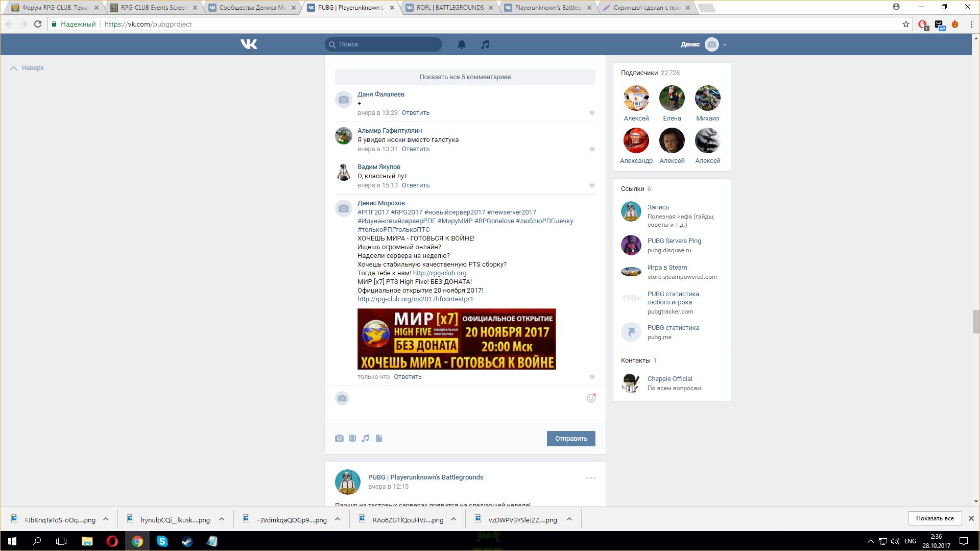
Task: Adjust volume from the tray speaker icon
Action: 895,541
